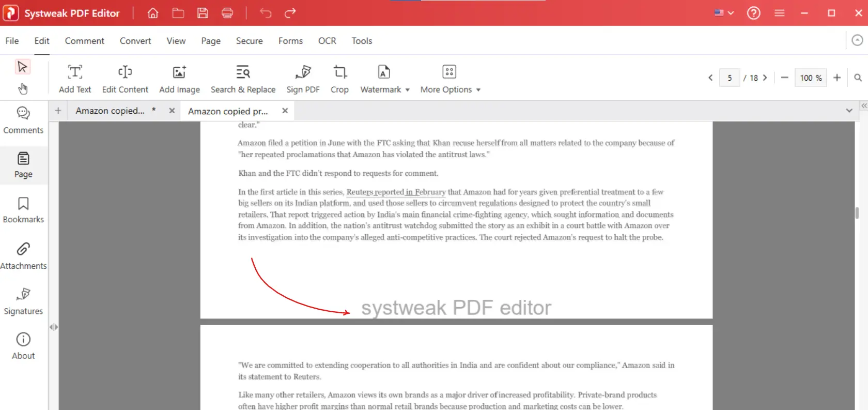Open the Comments side panel

pyautogui.click(x=23, y=120)
